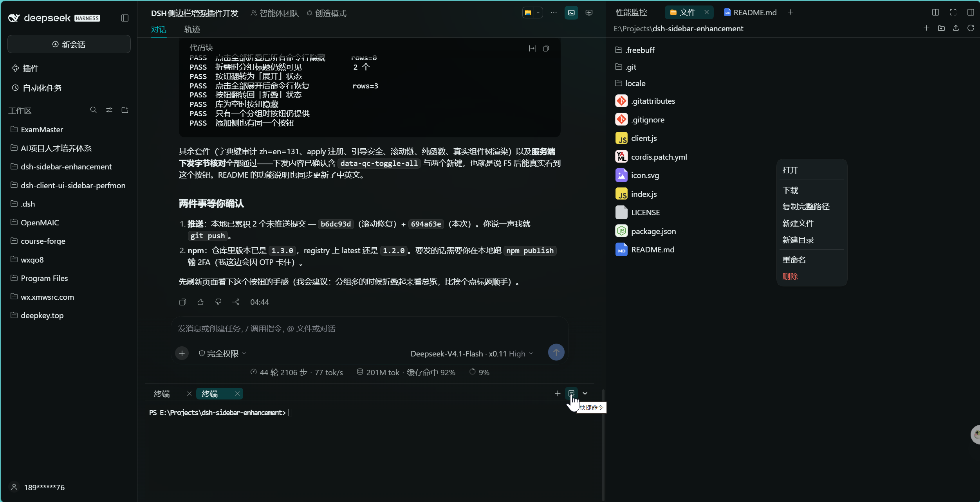Toggle fullscreen for right panel
This screenshot has height=502, width=980.
point(953,13)
